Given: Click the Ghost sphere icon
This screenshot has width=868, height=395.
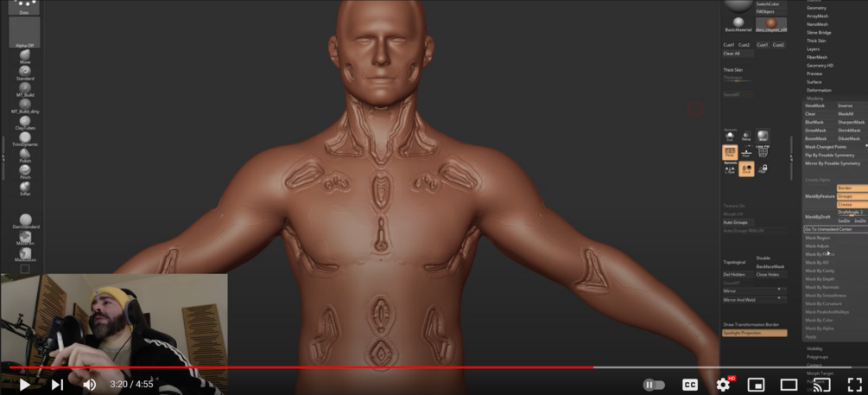Looking at the screenshot, I should tap(763, 136).
